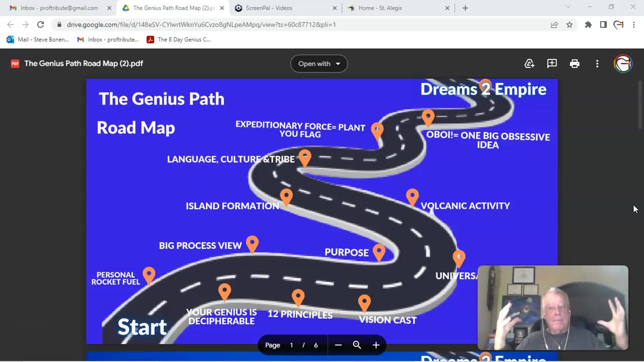Close the Genius Path Road Map tab
Screen dimensions: 644x362
[x=222, y=8]
